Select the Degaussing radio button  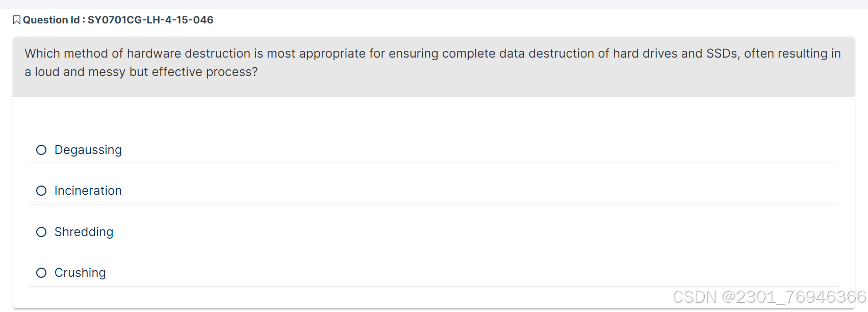point(41,150)
